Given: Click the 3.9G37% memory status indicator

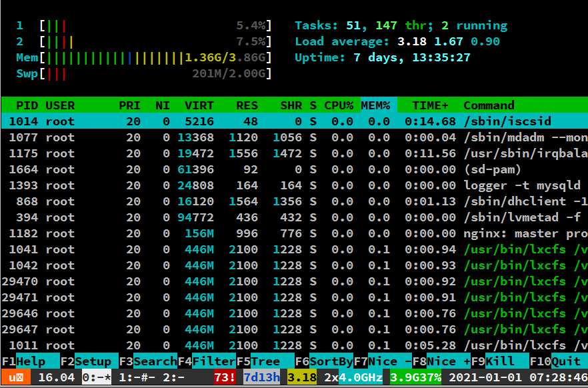Looking at the screenshot, I should pos(416,377).
